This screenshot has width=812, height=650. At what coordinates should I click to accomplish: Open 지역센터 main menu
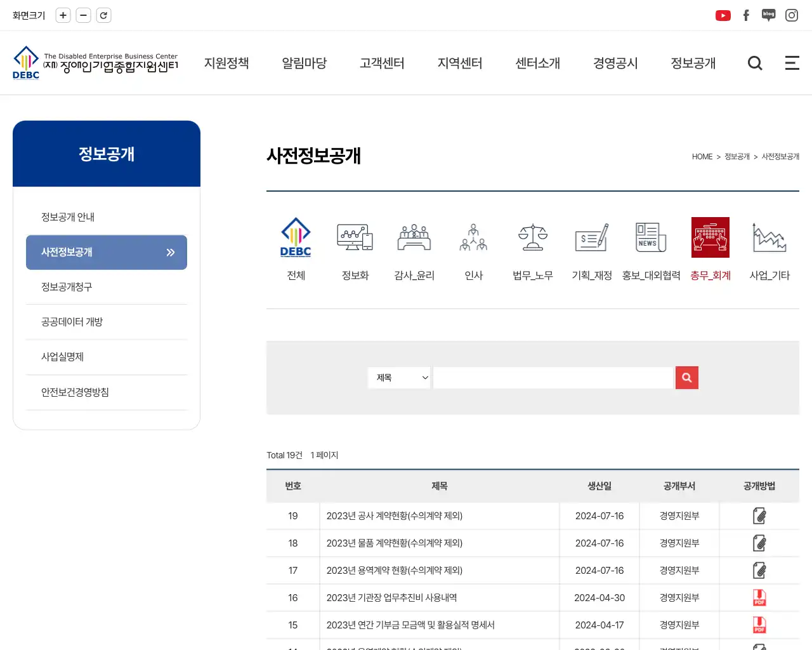click(x=460, y=63)
